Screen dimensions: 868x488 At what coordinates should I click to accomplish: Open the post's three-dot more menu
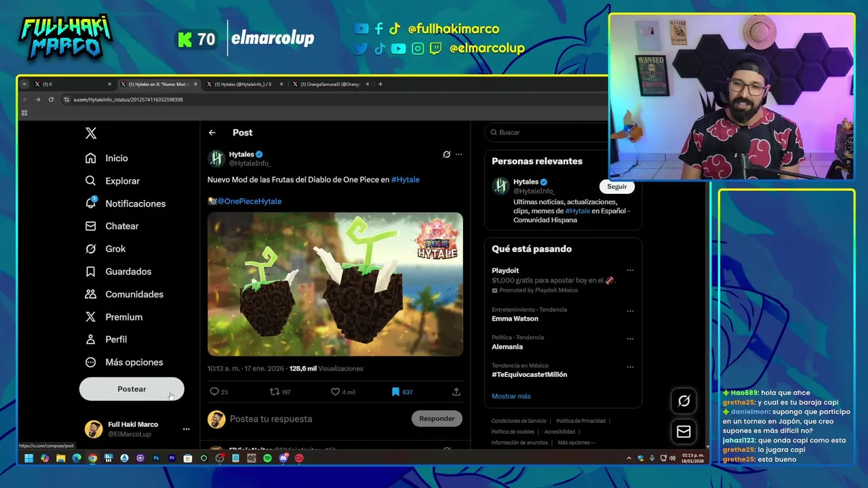coord(459,155)
